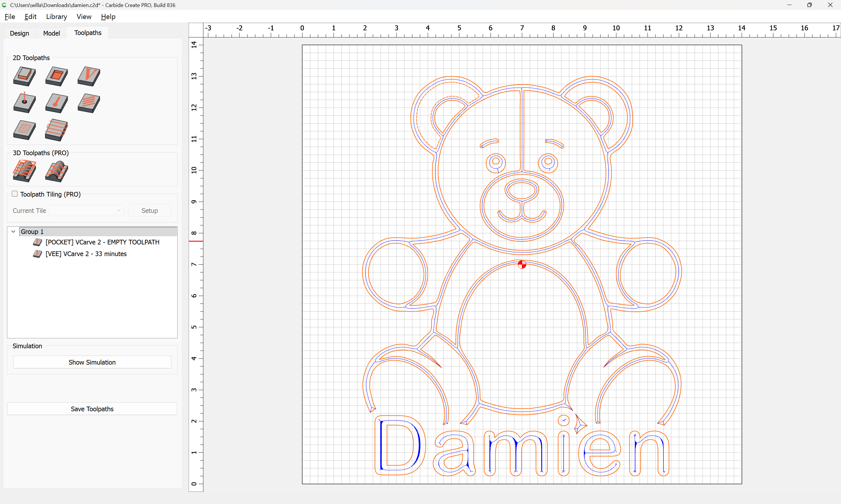This screenshot has width=841, height=504.
Task: Select POCKET VCarve 2 empty toolpath
Action: [102, 242]
